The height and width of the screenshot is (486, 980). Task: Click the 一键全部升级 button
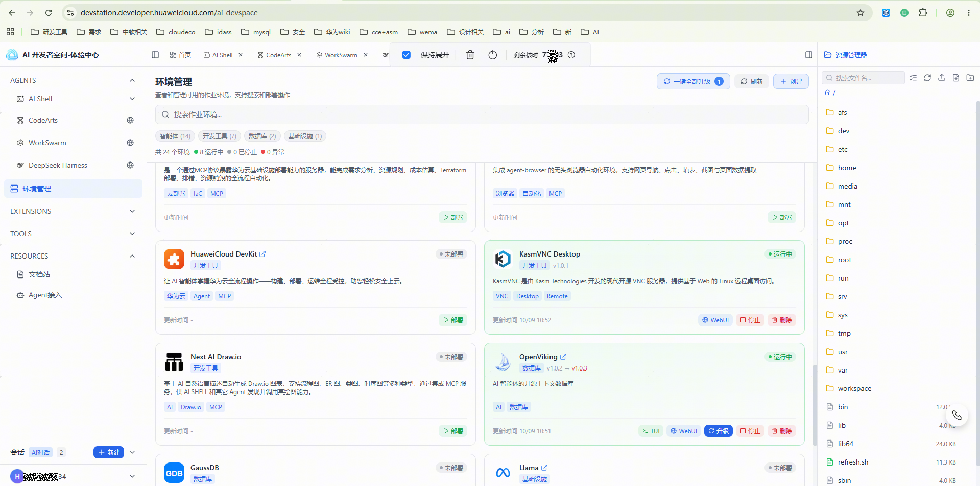pos(693,81)
